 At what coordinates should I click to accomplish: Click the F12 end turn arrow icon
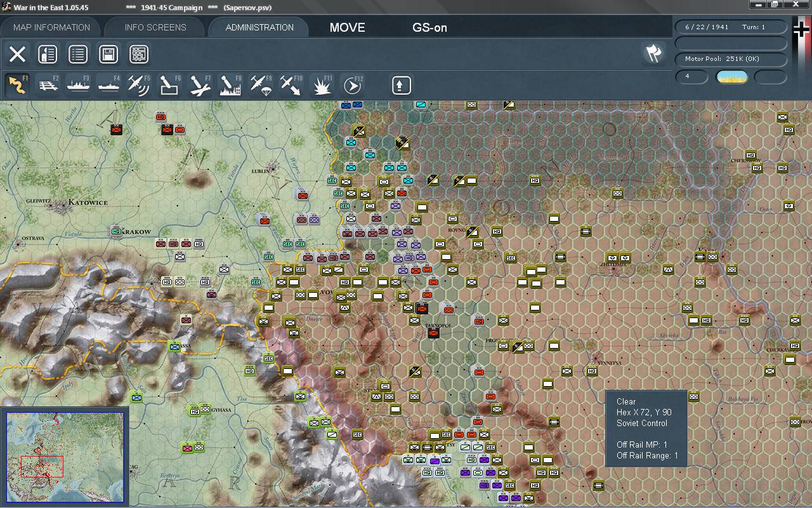click(352, 85)
